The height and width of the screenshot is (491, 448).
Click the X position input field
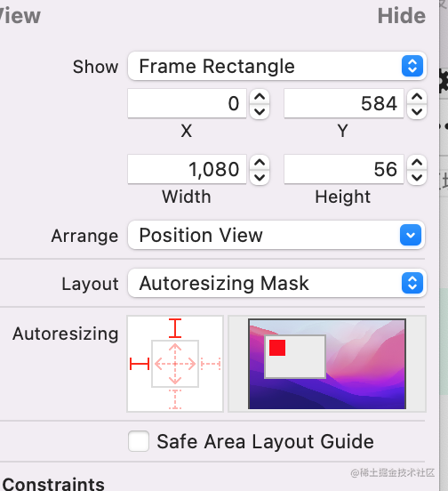(x=187, y=104)
